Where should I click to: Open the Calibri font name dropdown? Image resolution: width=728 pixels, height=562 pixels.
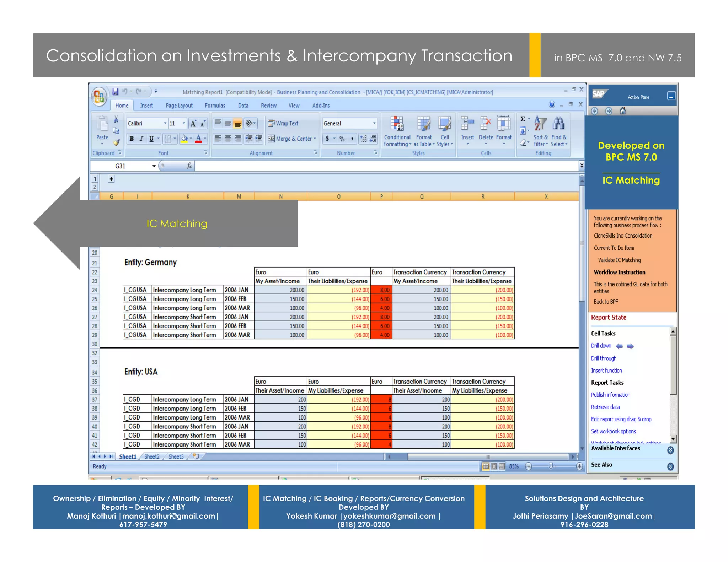[165, 123]
